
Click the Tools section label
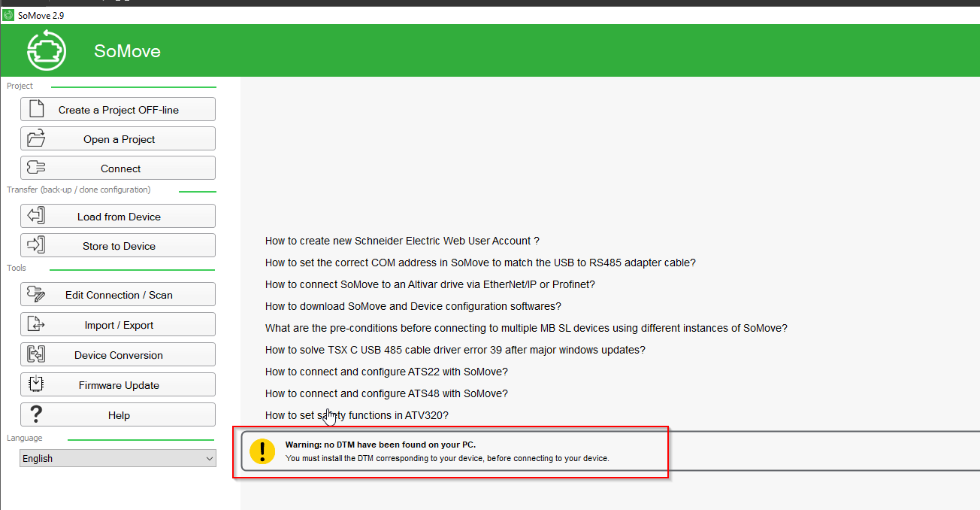[x=17, y=268]
